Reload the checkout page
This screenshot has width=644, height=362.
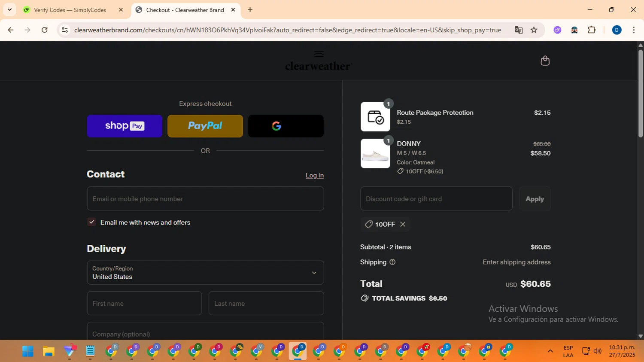click(45, 30)
